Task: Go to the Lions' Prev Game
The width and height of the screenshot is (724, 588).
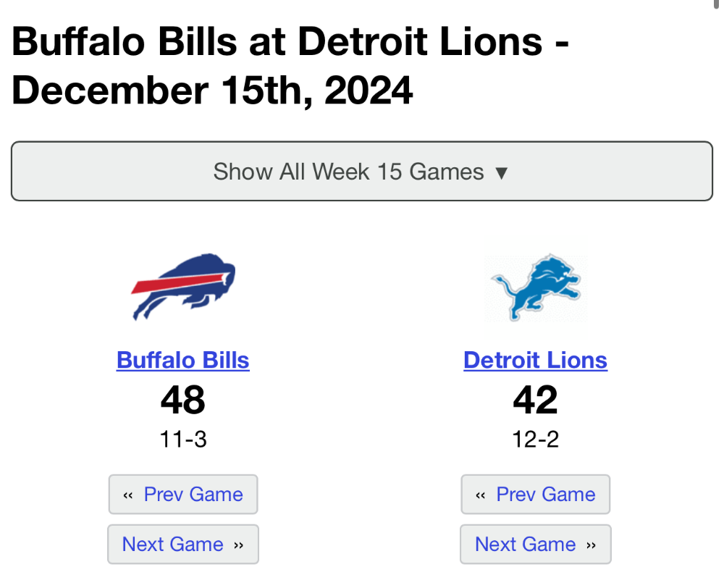Action: click(536, 495)
